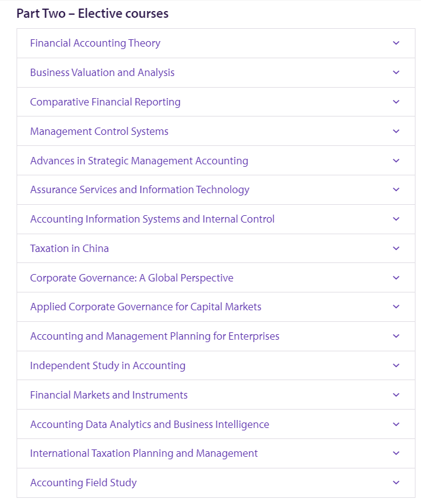This screenshot has height=504, width=421.
Task: Expand Financial Markets and Instruments row arrow
Action: [x=396, y=395]
